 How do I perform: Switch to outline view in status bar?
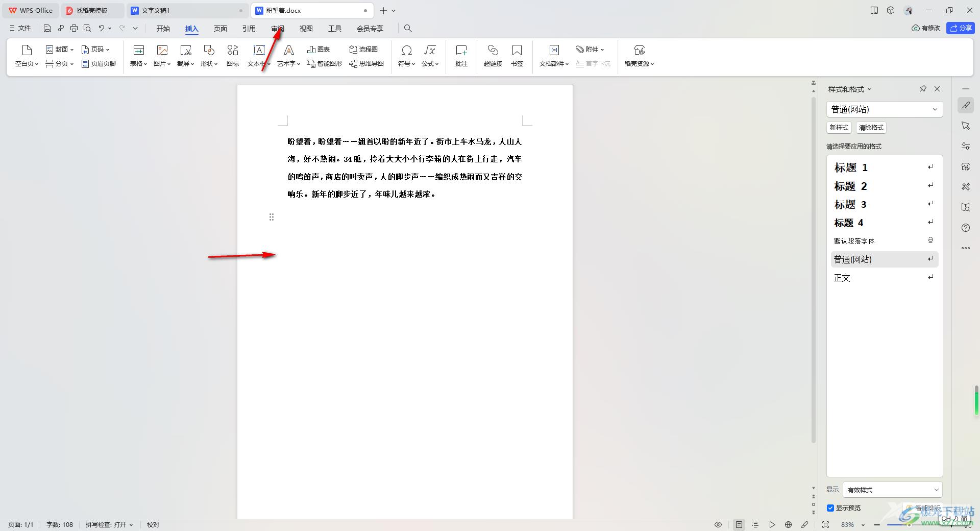(x=755, y=525)
